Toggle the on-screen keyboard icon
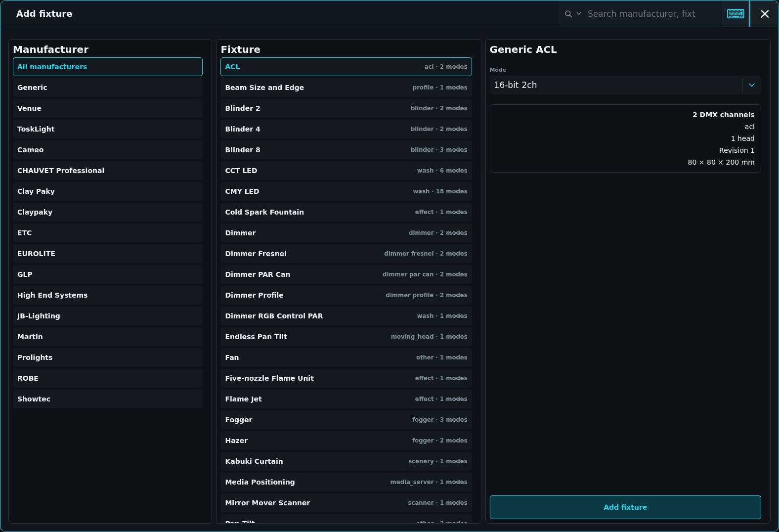779x532 pixels. 736,14
